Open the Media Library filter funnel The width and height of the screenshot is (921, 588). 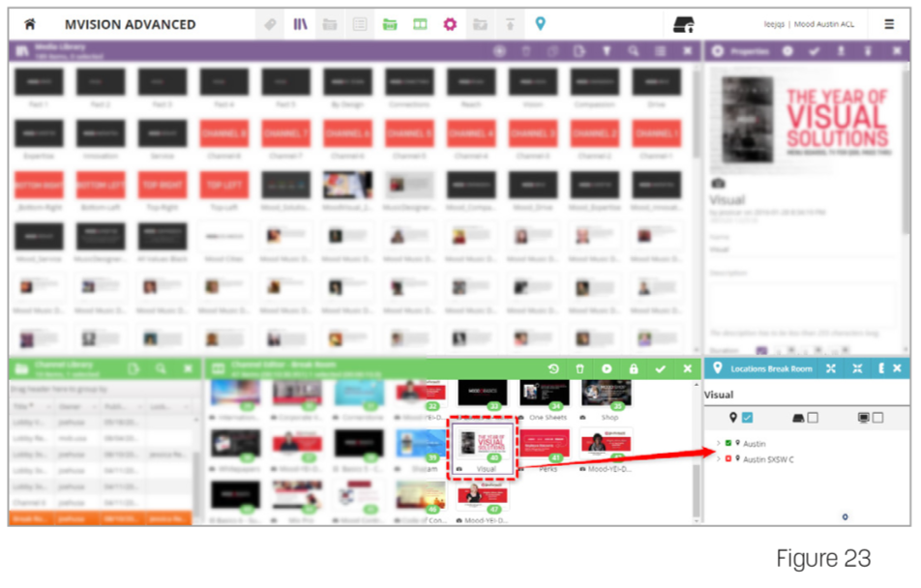tap(607, 51)
